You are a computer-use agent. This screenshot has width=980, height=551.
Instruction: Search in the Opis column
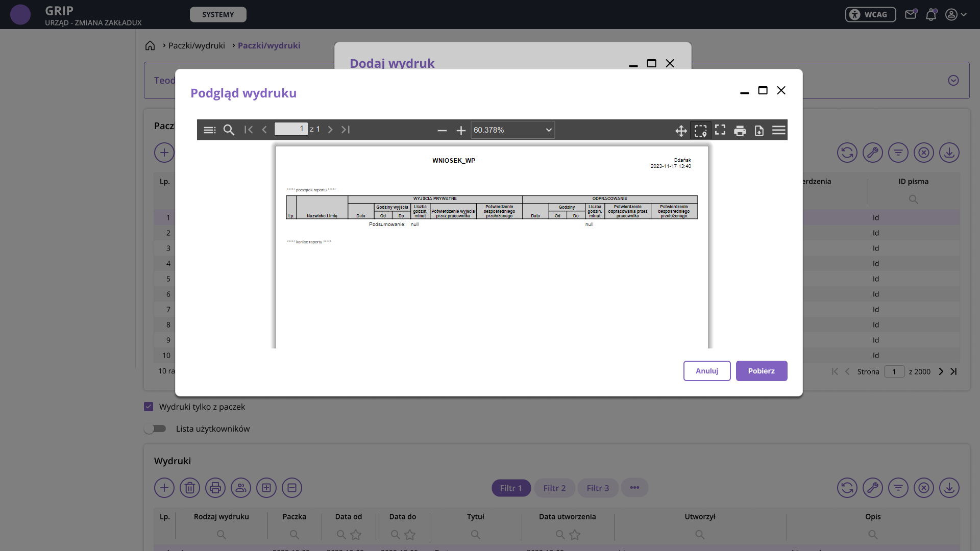[873, 535]
